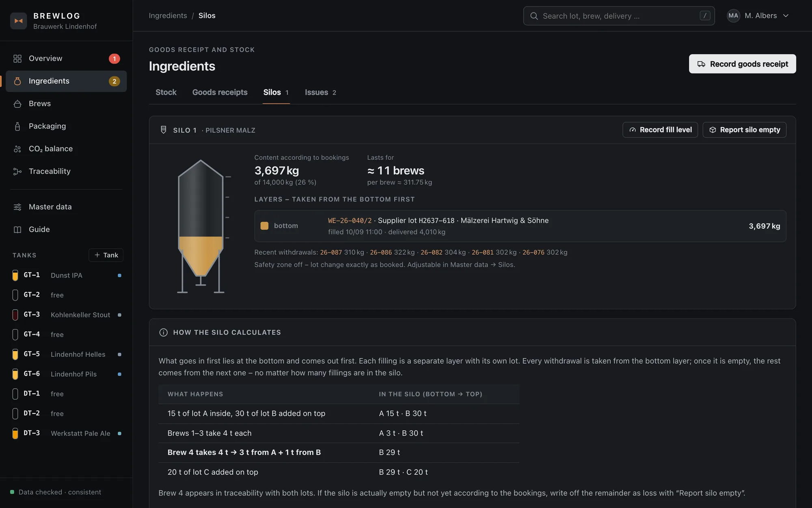Click the GT-3 dark tank icon

click(15, 315)
